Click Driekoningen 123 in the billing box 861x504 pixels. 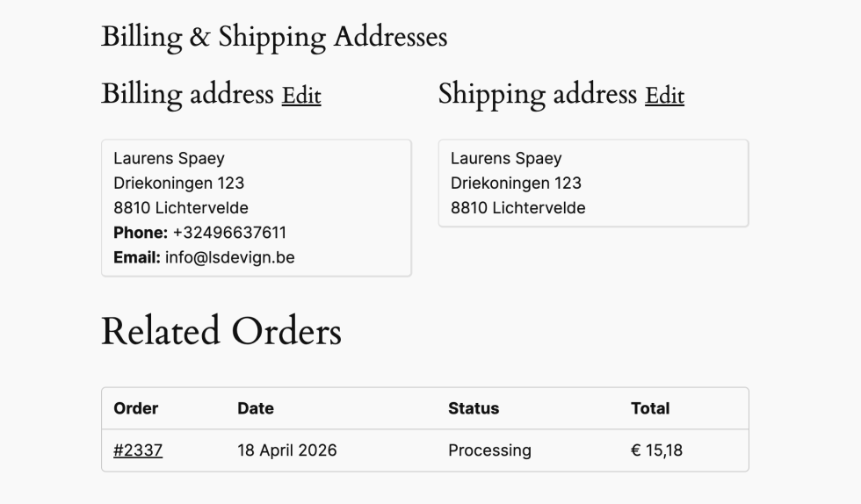coord(178,184)
